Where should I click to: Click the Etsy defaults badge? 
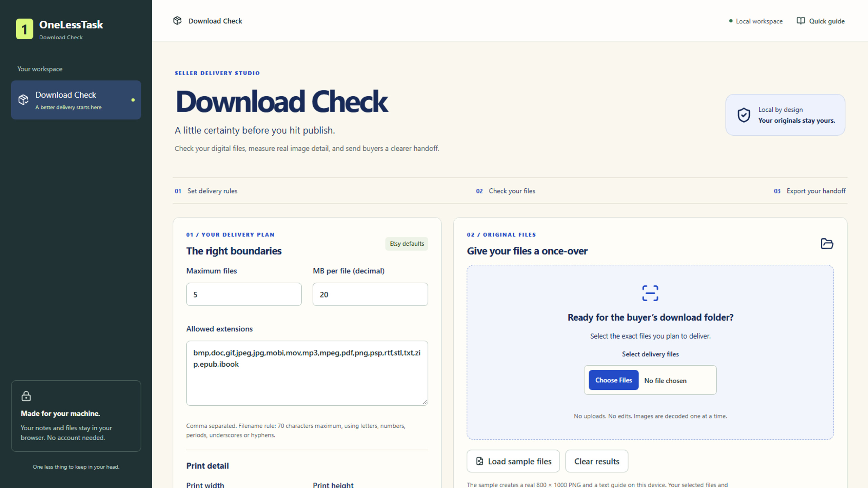click(x=407, y=244)
